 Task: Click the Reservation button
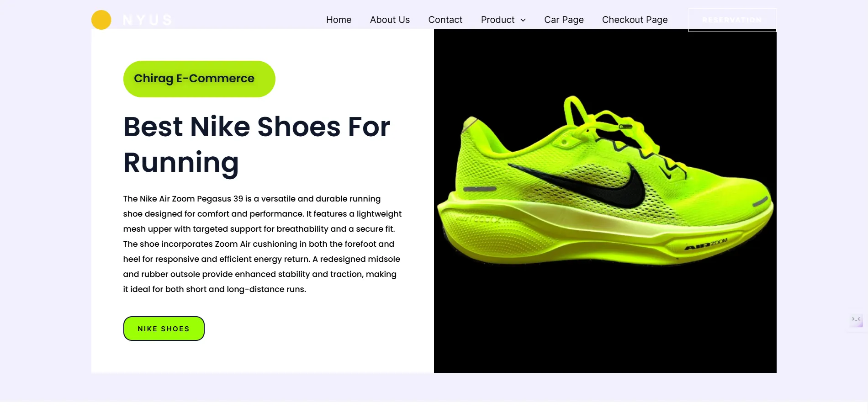click(732, 20)
